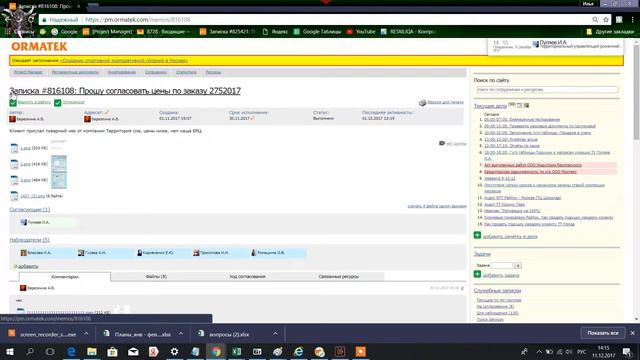
Task: Open Excel from the taskbar
Action: pyautogui.click(x=236, y=352)
